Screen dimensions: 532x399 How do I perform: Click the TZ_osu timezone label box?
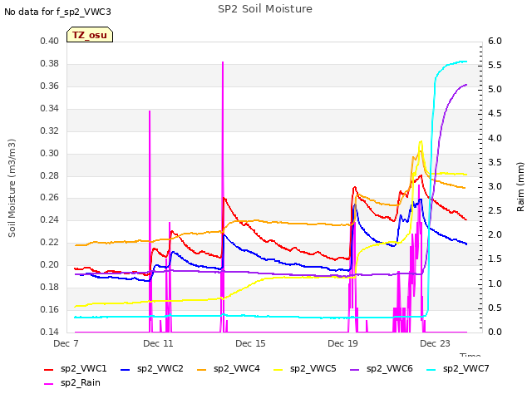[90, 35]
